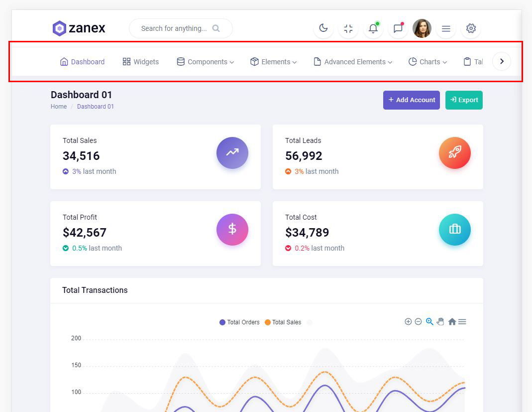
Task: Toggle dark mode with the moon icon
Action: tap(323, 28)
